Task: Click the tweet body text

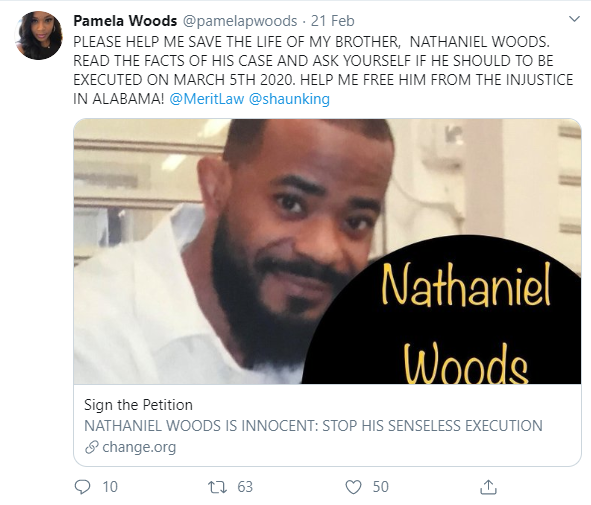Action: 323,70
